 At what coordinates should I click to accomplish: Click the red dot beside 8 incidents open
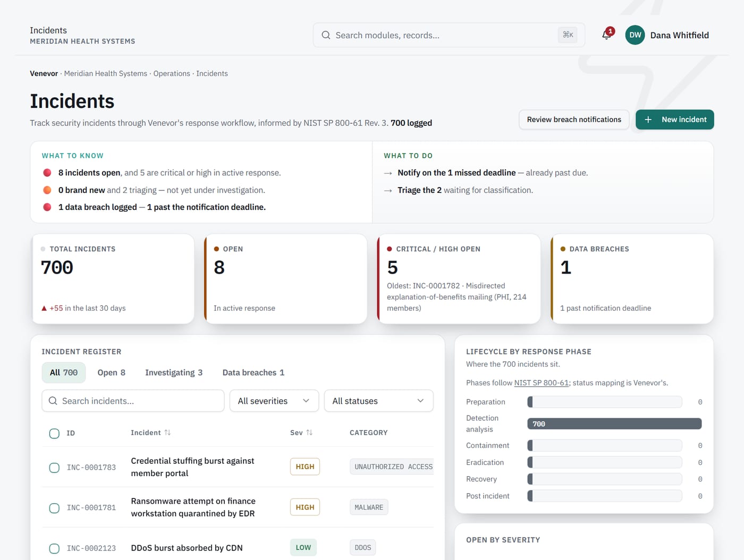47,173
